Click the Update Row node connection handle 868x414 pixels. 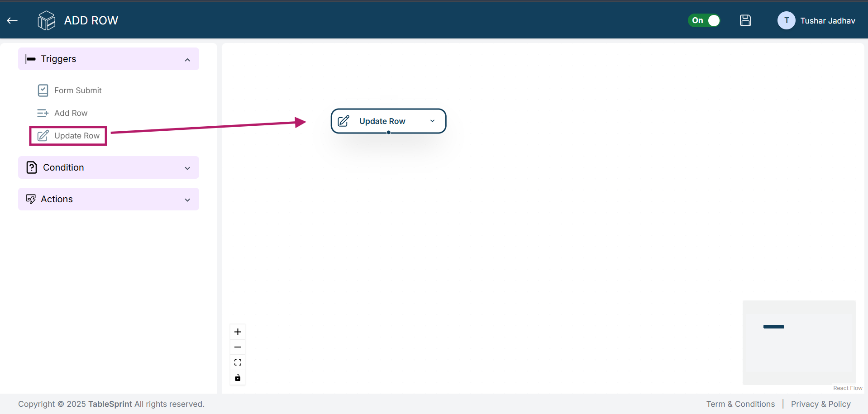pyautogui.click(x=389, y=133)
